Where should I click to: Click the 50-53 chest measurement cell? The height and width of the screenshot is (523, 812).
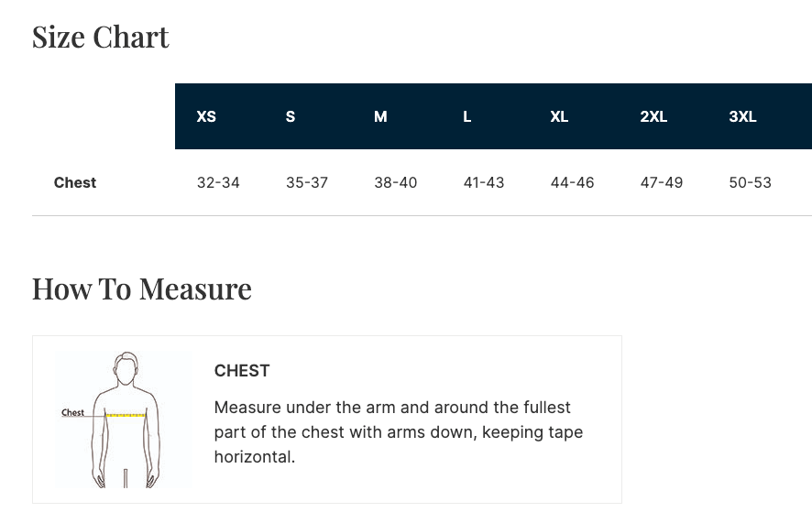[750, 182]
